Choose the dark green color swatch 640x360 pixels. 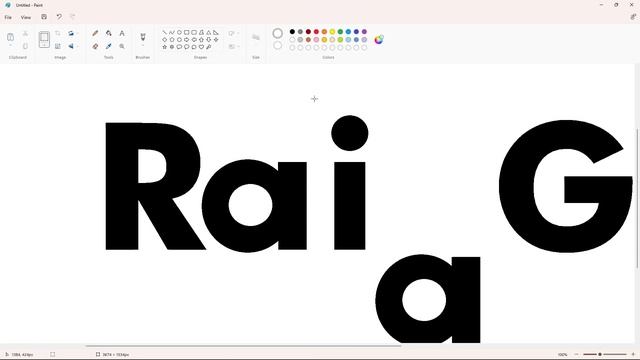(x=340, y=32)
